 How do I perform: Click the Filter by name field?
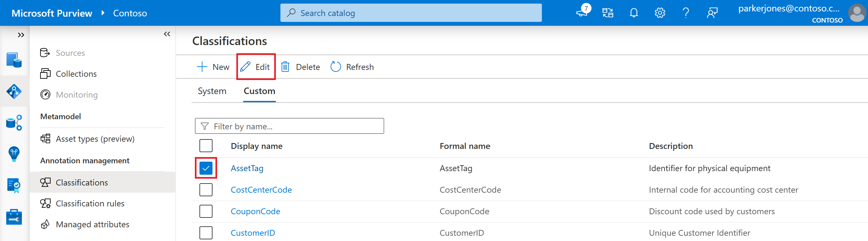(289, 126)
